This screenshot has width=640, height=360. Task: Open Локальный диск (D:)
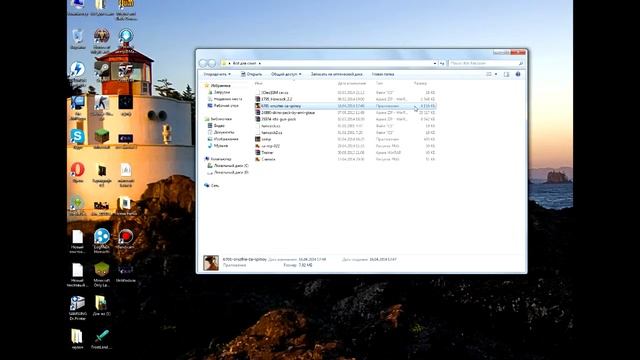coord(231,173)
